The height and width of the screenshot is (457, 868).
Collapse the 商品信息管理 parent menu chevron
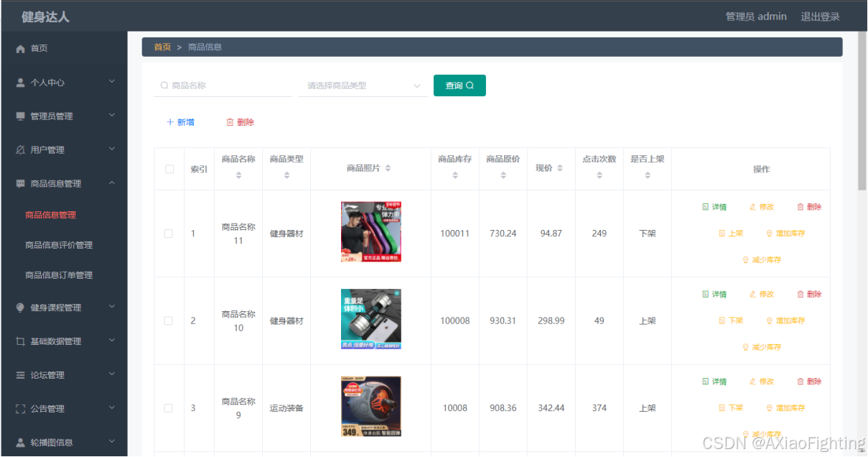click(x=112, y=183)
